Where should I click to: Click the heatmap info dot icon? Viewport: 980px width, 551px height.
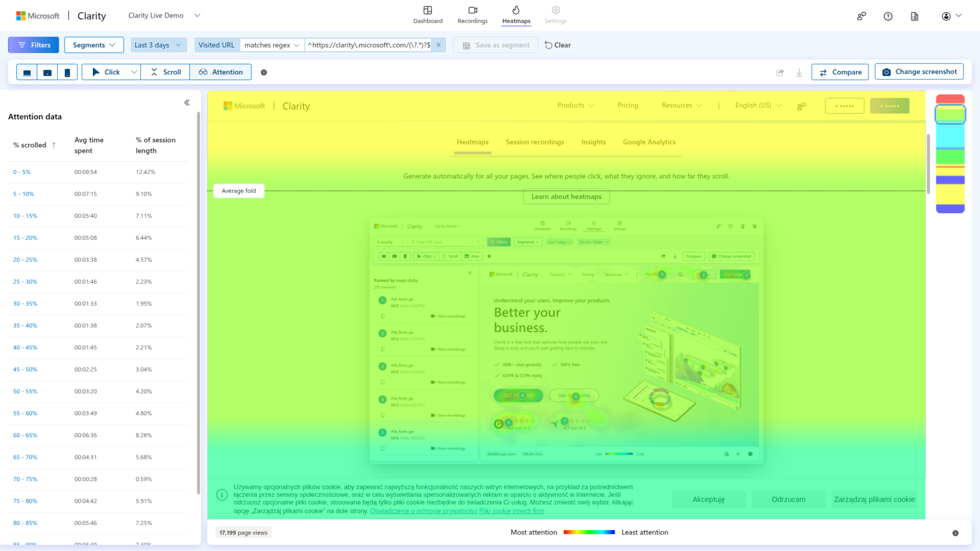click(264, 72)
